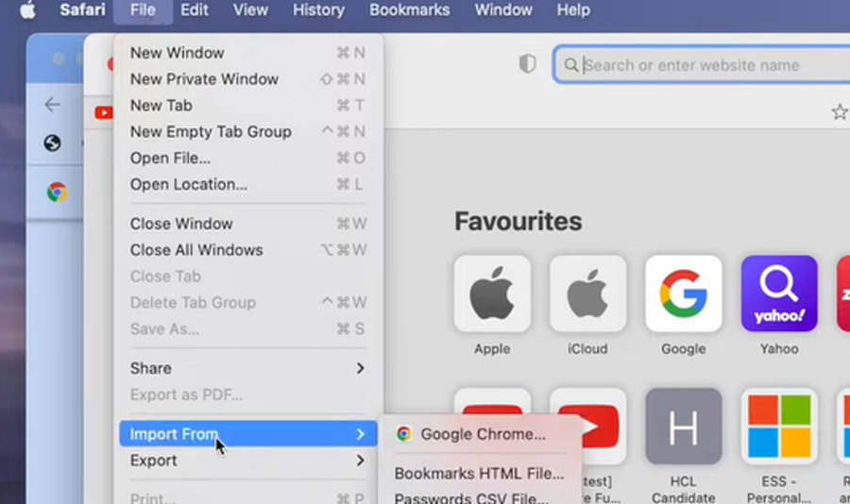Click the back arrow in background window
This screenshot has width=850, height=504.
pos(52,105)
